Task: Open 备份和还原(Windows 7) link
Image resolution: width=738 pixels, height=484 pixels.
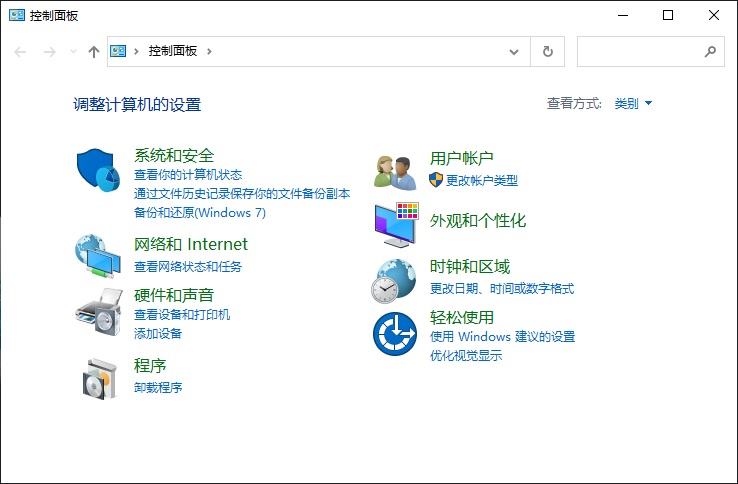Action: (x=200, y=212)
